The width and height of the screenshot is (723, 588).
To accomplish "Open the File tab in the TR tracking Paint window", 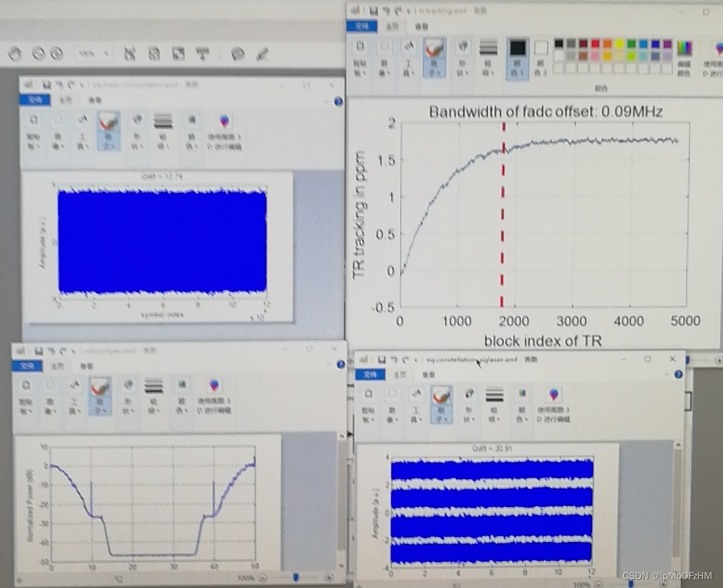I will tap(362, 26).
